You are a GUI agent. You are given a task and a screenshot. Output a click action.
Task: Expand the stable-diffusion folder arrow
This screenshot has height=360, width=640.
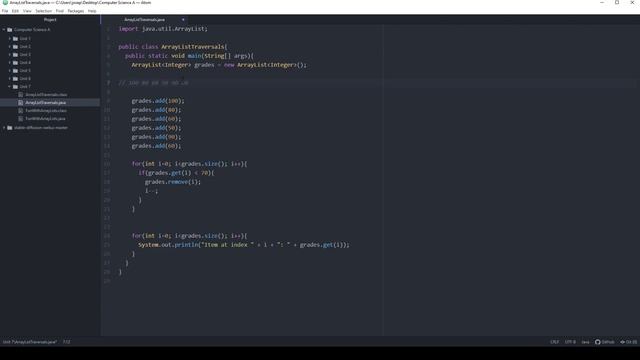click(4, 128)
